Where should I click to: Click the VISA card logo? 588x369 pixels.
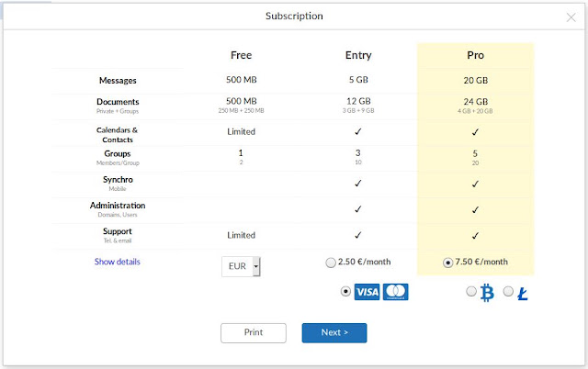[x=367, y=292]
